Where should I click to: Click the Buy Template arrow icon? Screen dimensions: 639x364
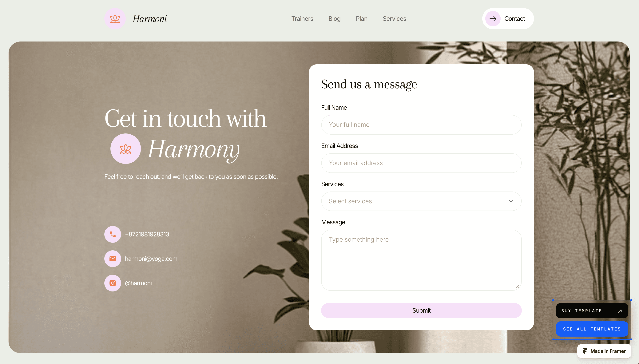click(x=620, y=311)
